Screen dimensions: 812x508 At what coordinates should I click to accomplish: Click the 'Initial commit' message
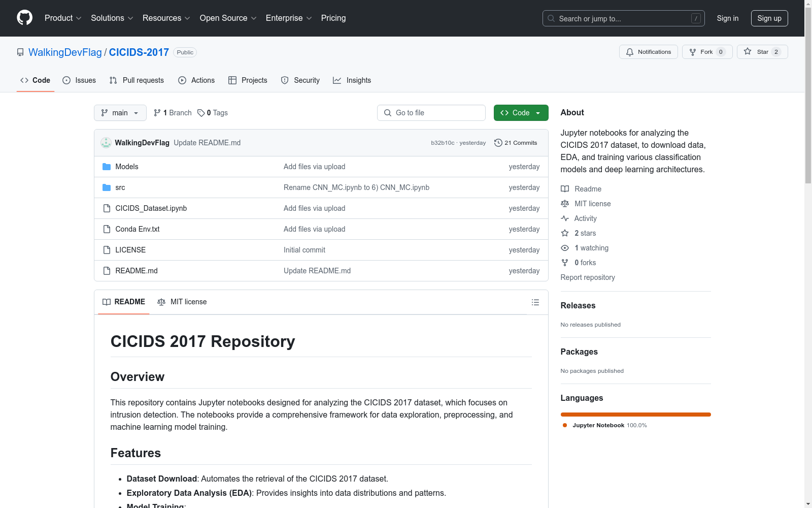304,250
